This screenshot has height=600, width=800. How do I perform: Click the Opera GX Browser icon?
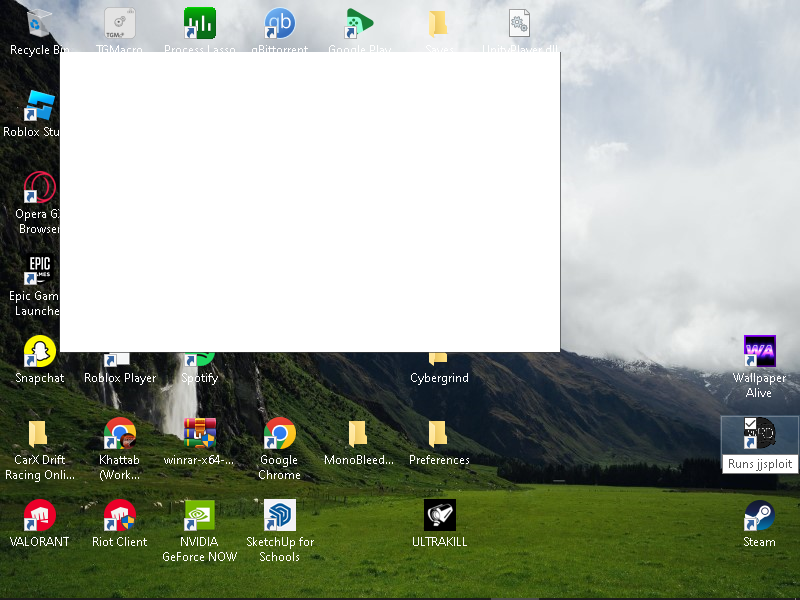coord(39,187)
